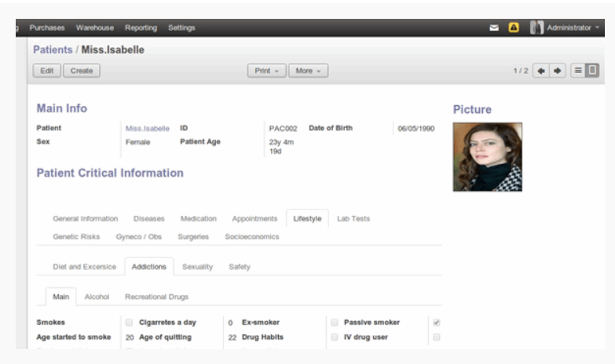The image size is (615, 364).
Task: Click the patient photo thumbnail
Action: 488,157
